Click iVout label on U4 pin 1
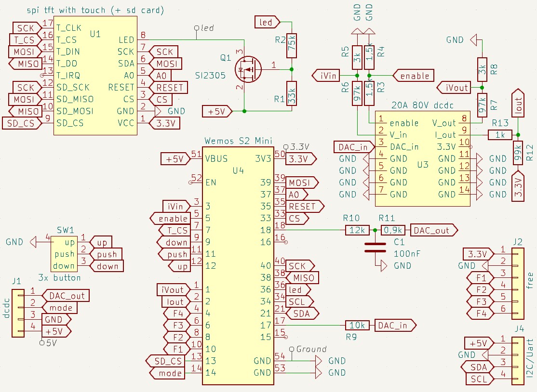 point(174,290)
